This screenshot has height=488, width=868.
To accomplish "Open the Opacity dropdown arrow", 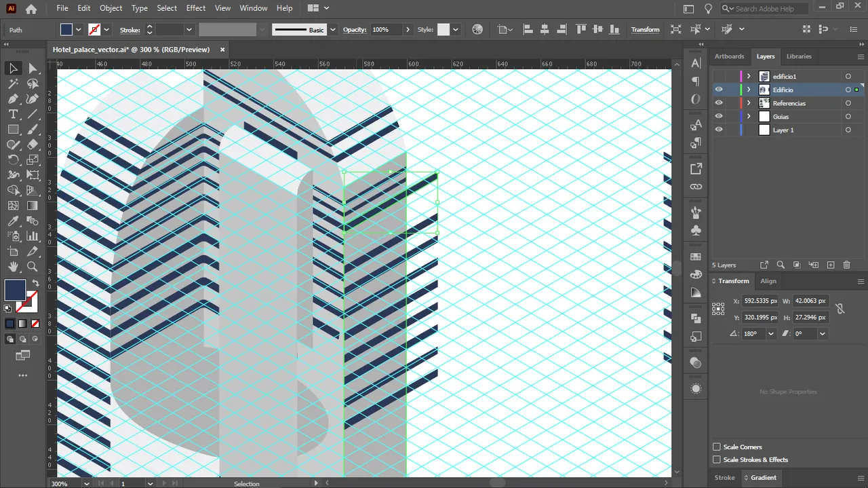I will [x=408, y=30].
